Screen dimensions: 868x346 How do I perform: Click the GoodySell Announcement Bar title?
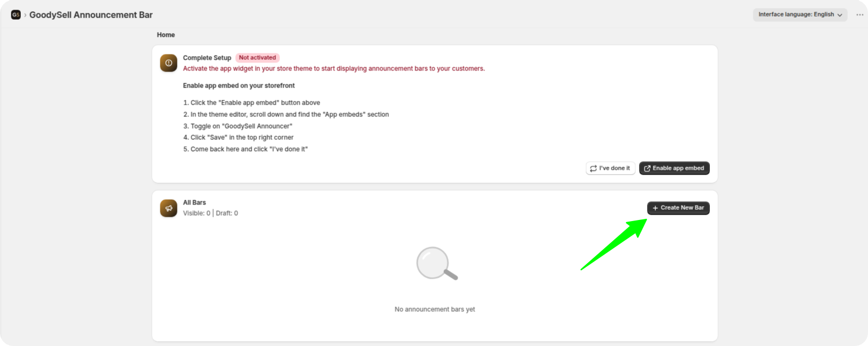point(91,15)
